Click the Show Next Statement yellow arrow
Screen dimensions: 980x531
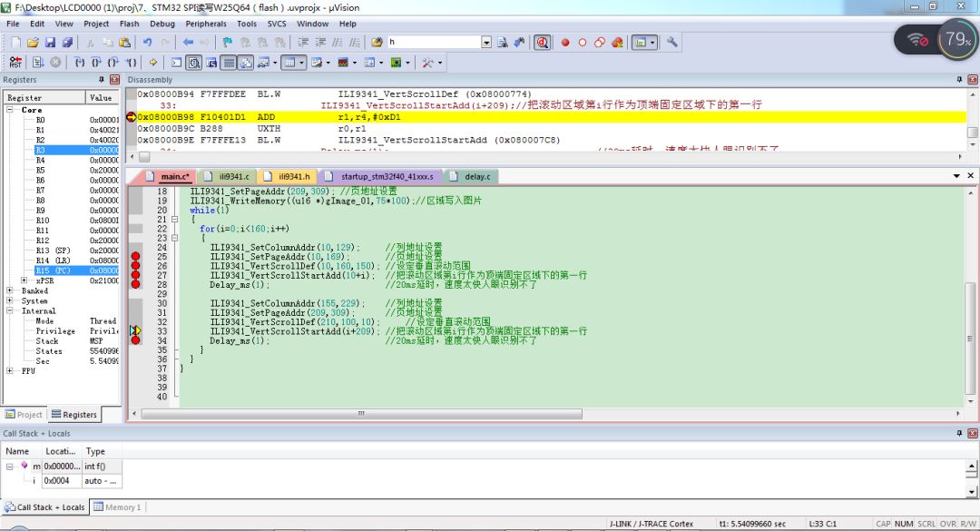[x=153, y=62]
